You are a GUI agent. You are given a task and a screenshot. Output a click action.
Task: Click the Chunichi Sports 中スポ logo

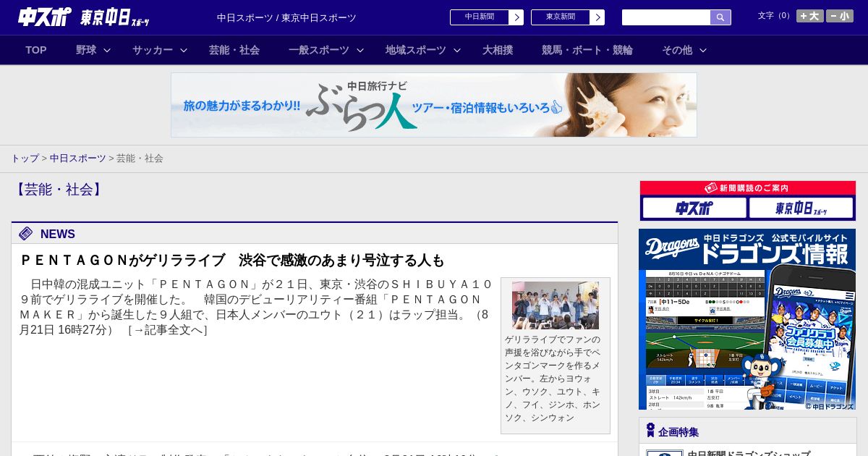click(x=45, y=17)
